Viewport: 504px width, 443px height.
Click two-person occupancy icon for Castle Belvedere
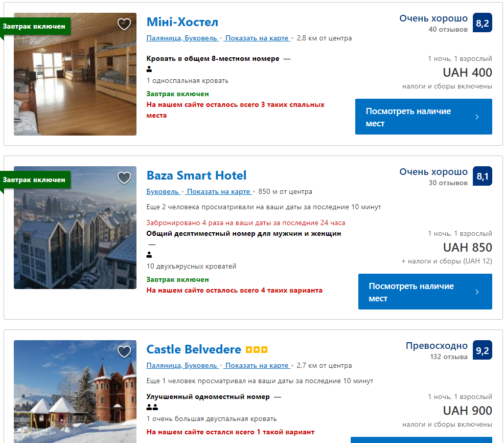click(x=152, y=407)
